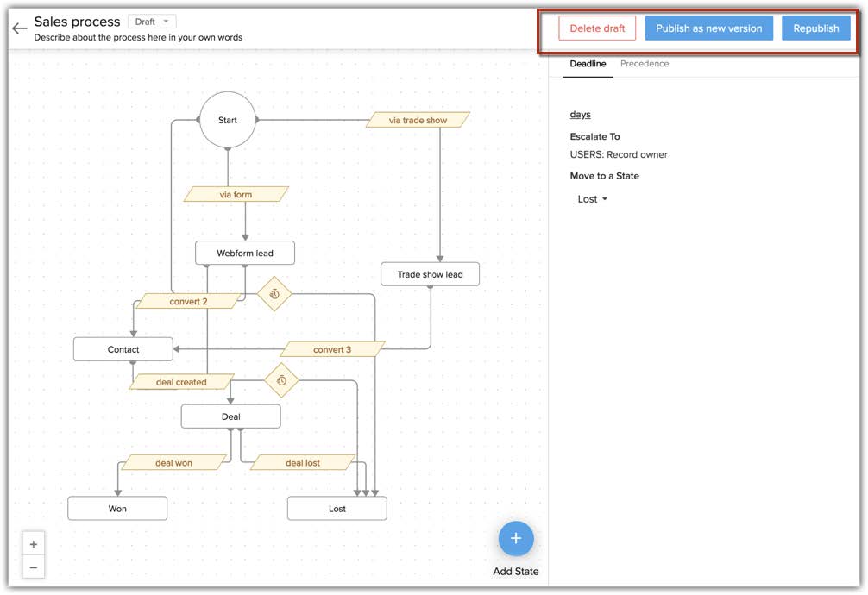The width and height of the screenshot is (868, 595).
Task: Switch to the Precedence tab
Action: [644, 64]
